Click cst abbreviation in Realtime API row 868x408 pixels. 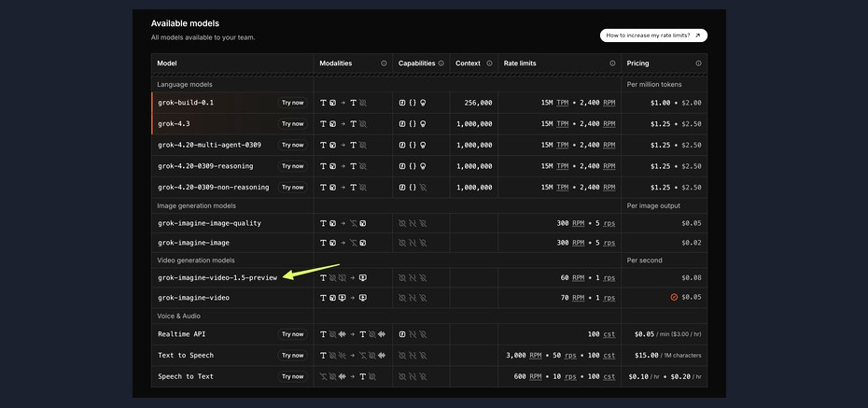609,334
